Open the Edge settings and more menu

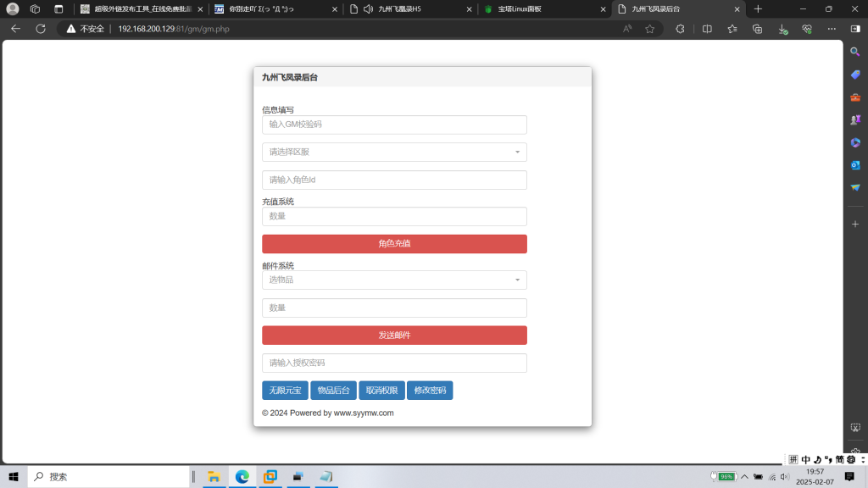point(832,28)
